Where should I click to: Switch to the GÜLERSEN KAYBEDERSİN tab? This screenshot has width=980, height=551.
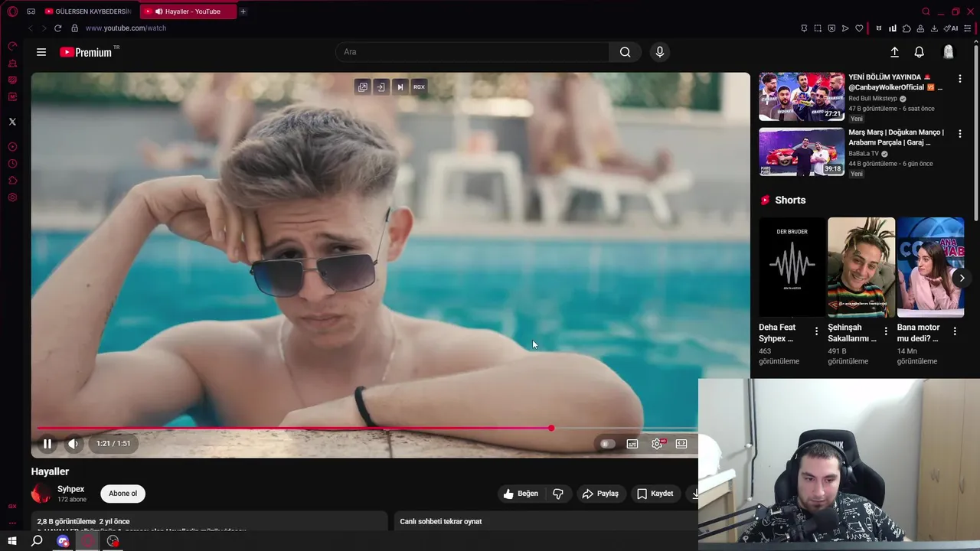(89, 11)
